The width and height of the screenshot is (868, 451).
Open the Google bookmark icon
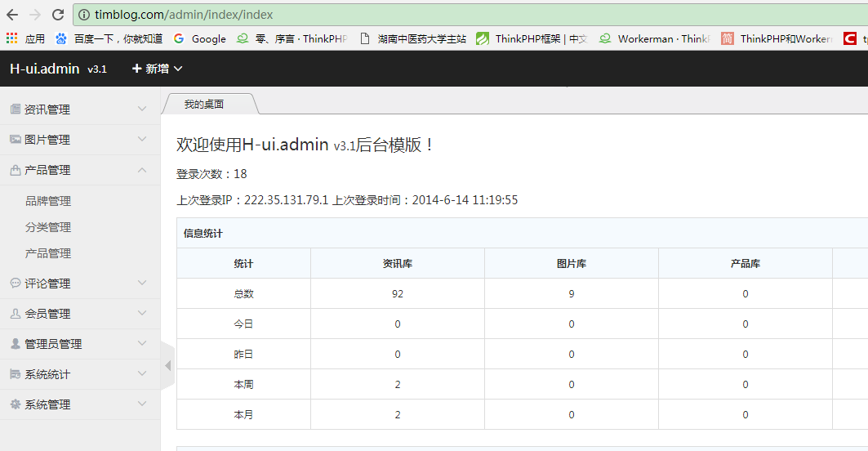click(x=179, y=38)
